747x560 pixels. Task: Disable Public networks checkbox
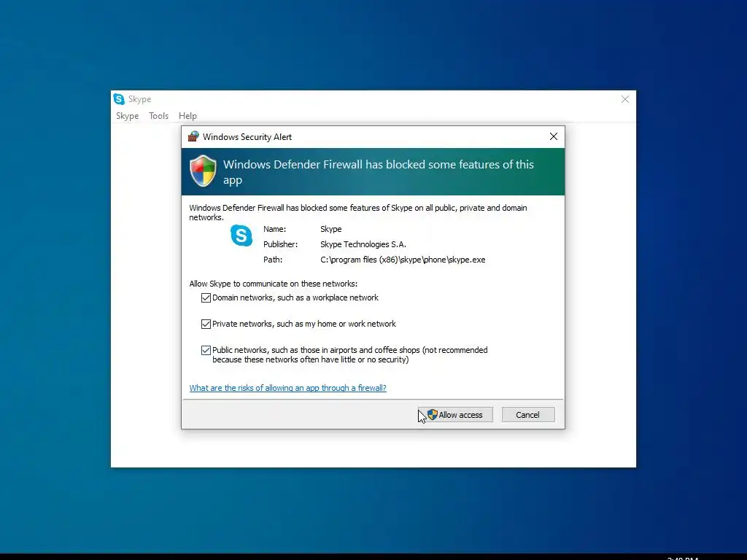206,351
